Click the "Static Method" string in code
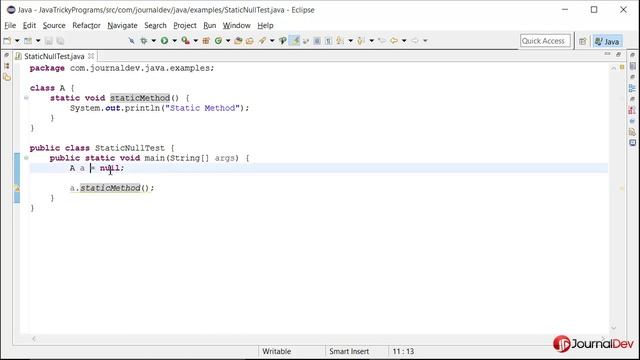Viewport: 640px width, 360px height. click(202, 108)
